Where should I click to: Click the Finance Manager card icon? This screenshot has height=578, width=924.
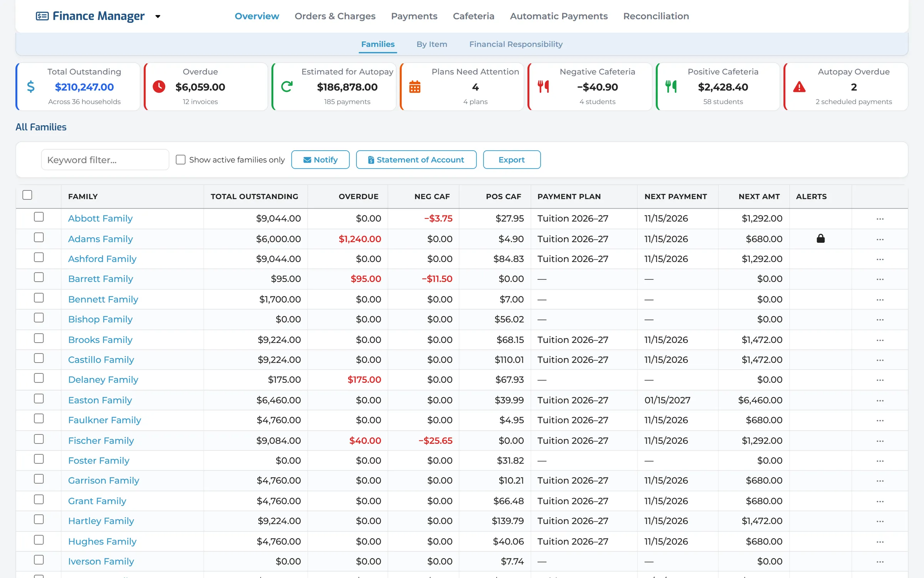(42, 16)
